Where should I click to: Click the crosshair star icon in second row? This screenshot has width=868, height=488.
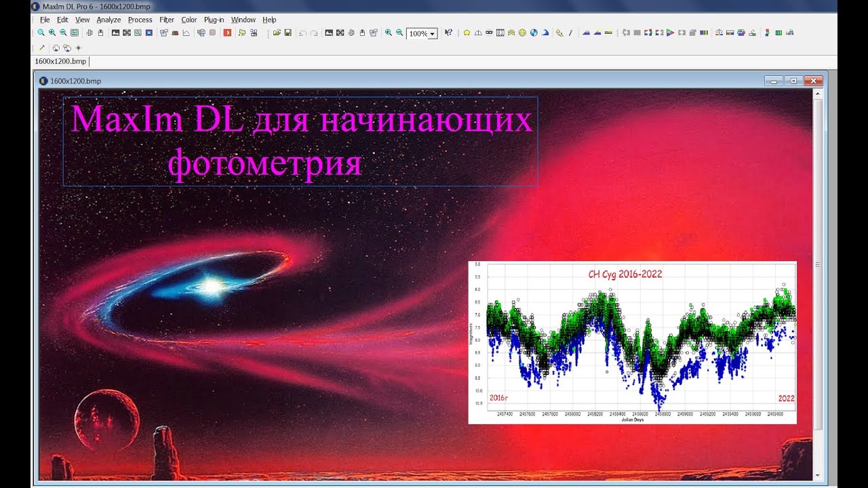tap(79, 48)
